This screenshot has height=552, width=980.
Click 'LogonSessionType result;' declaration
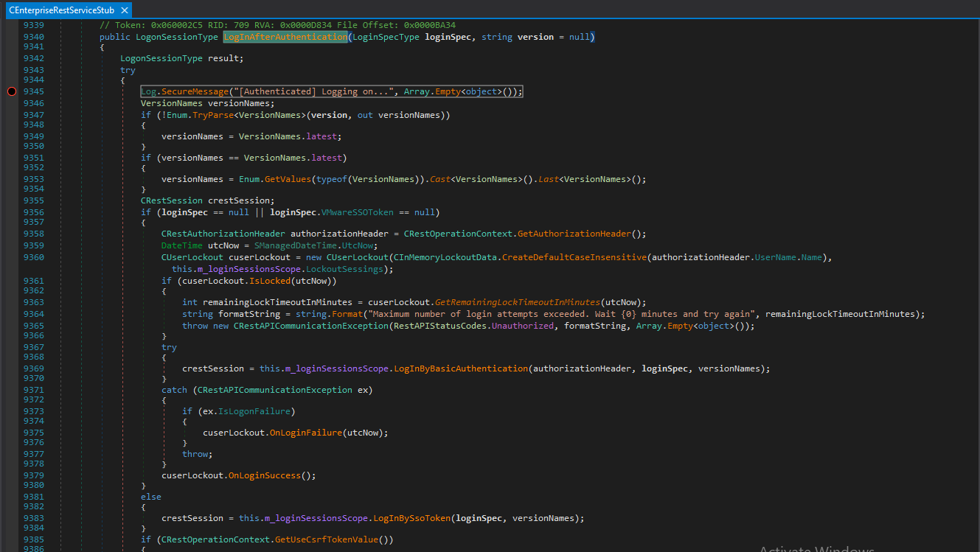(x=181, y=58)
